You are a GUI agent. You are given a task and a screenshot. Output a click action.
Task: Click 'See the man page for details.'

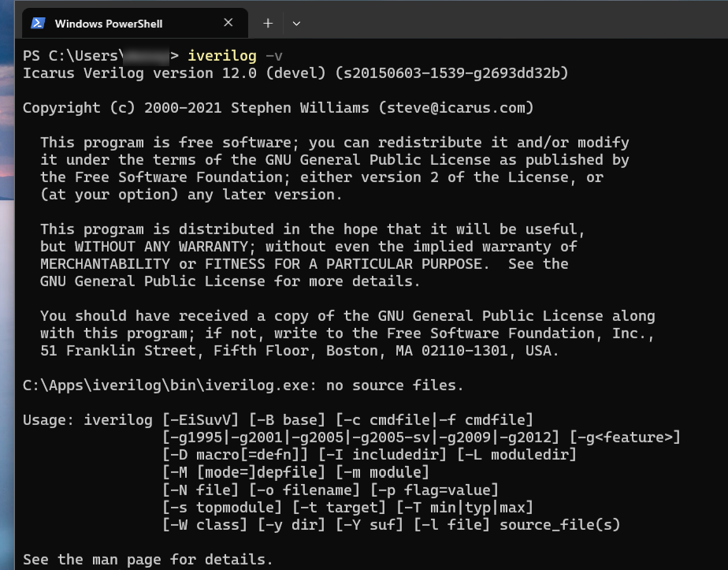(x=148, y=559)
